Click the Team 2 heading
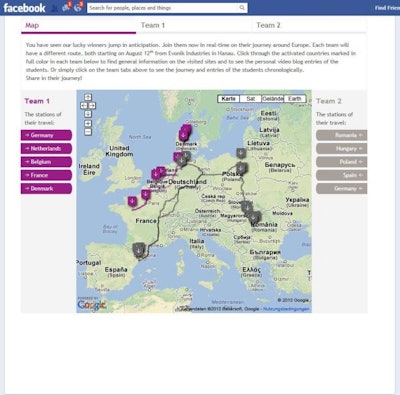Image resolution: width=400 pixels, height=395 pixels. (x=329, y=101)
